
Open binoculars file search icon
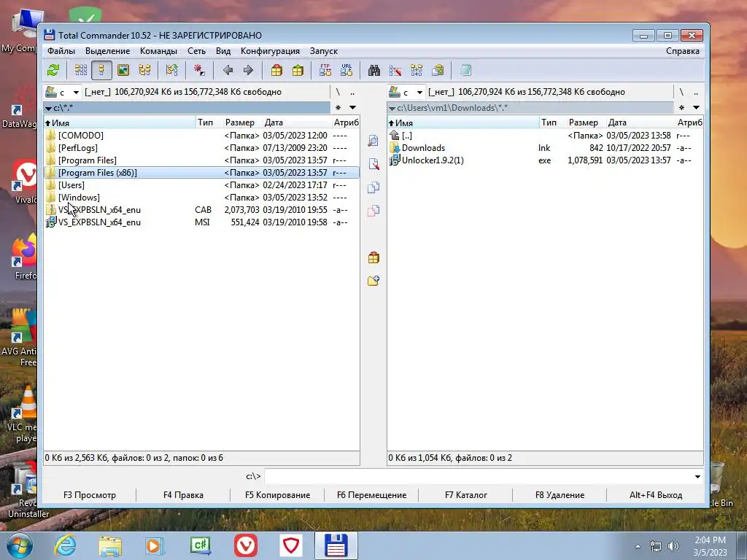tap(374, 71)
